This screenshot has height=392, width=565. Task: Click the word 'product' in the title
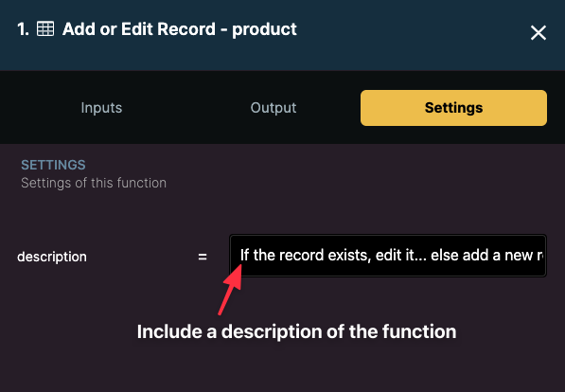[x=264, y=30]
